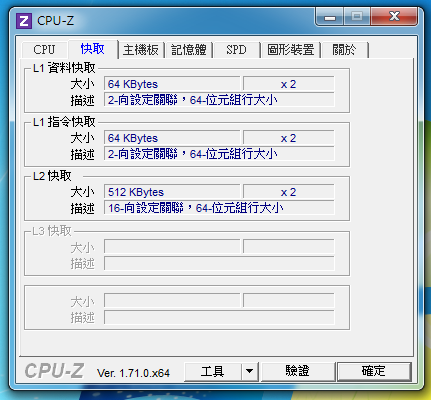Click the L2 快取 group label

[x=52, y=176]
